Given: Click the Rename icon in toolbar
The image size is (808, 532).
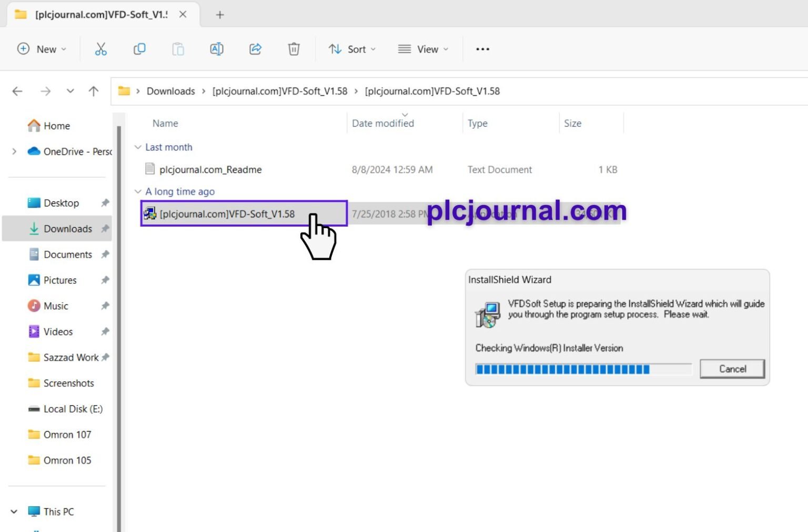Looking at the screenshot, I should [217, 49].
